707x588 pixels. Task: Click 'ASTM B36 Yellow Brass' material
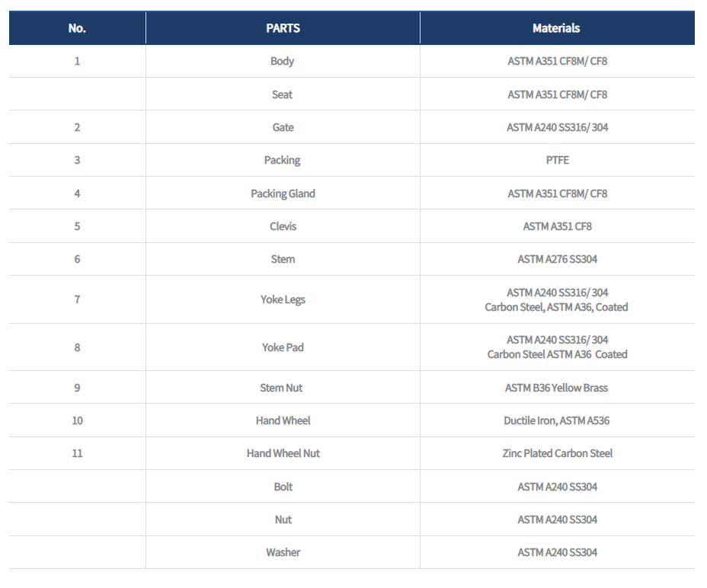556,388
